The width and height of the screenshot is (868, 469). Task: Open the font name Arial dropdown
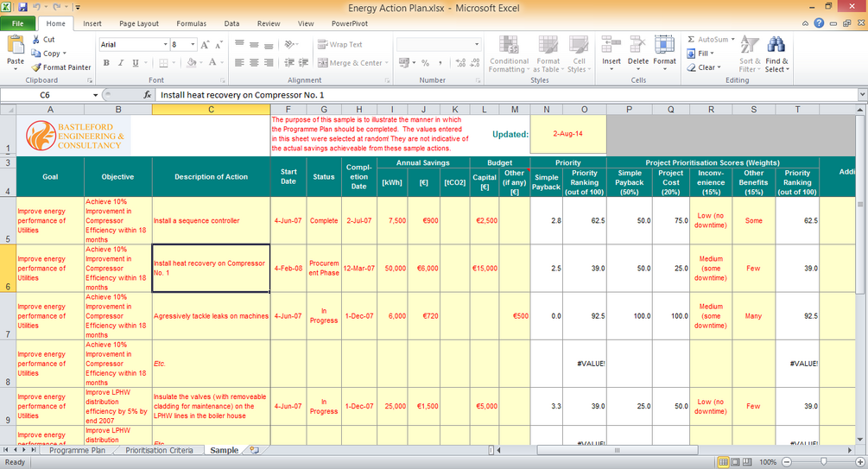pyautogui.click(x=165, y=44)
